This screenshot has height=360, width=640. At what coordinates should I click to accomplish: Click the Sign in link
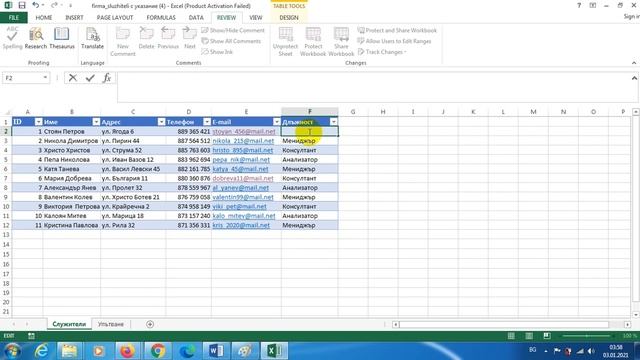631,16
